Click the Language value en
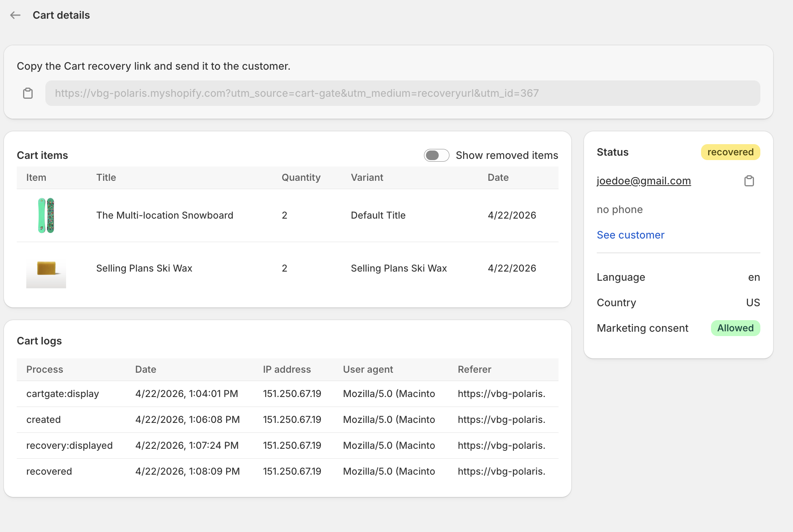The width and height of the screenshot is (793, 532). click(x=754, y=277)
